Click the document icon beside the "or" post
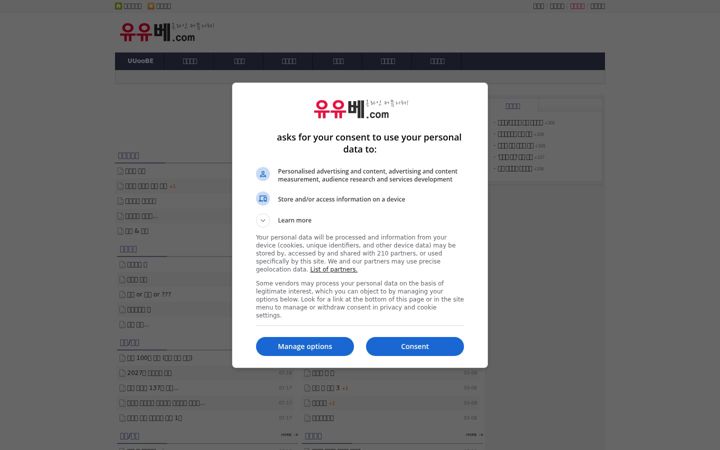This screenshot has height=450, width=720. coord(122,294)
